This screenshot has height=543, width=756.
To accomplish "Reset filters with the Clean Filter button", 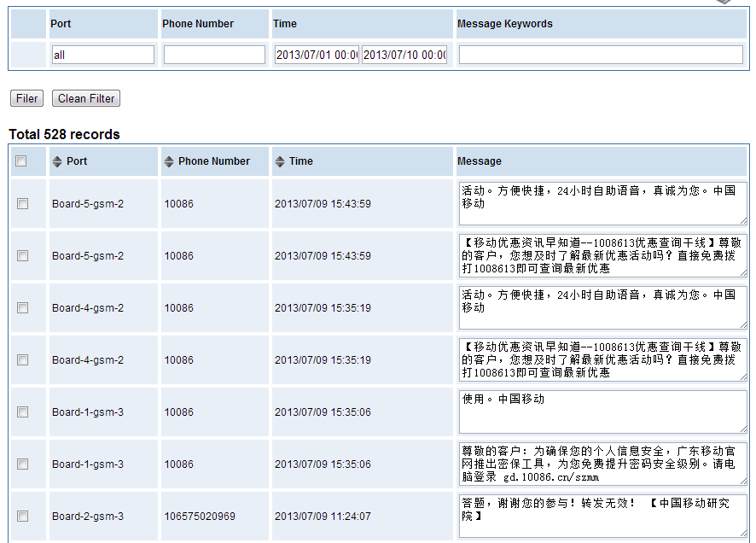I will point(86,98).
